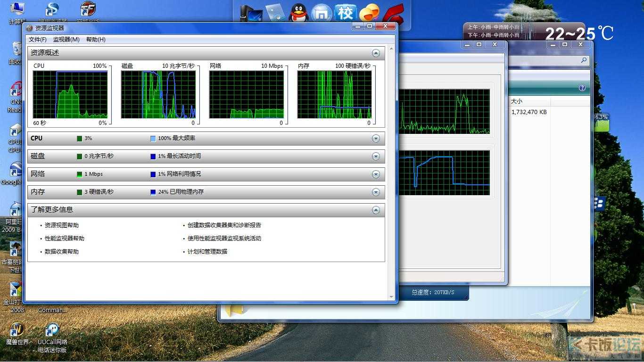Expand the CPU details section

[376, 139]
